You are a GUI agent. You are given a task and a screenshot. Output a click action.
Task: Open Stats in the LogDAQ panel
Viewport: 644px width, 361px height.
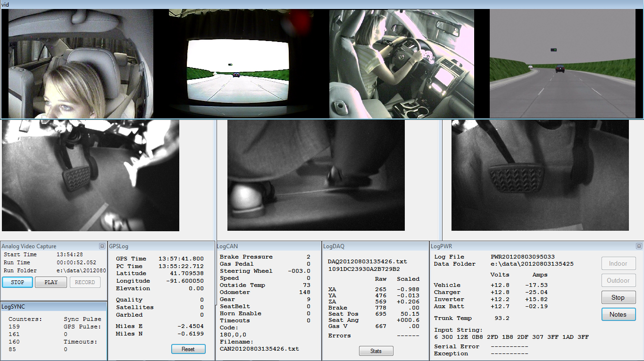tap(376, 351)
